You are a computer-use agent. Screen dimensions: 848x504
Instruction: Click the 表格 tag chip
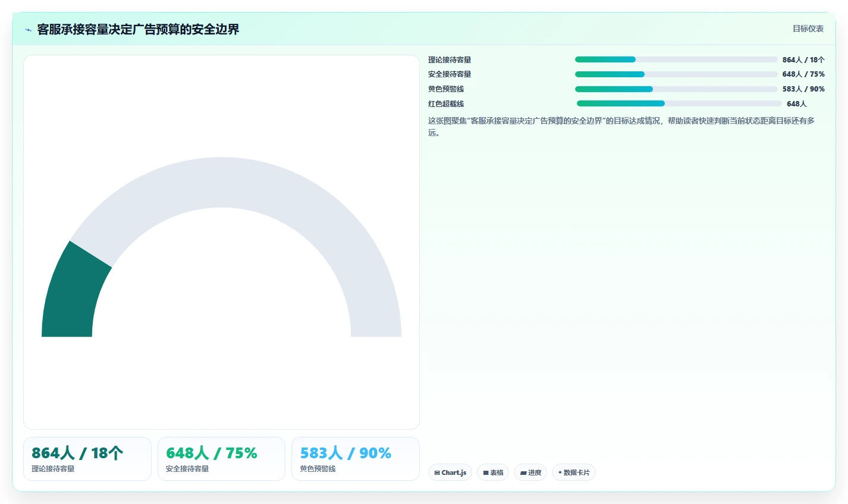[x=493, y=472]
